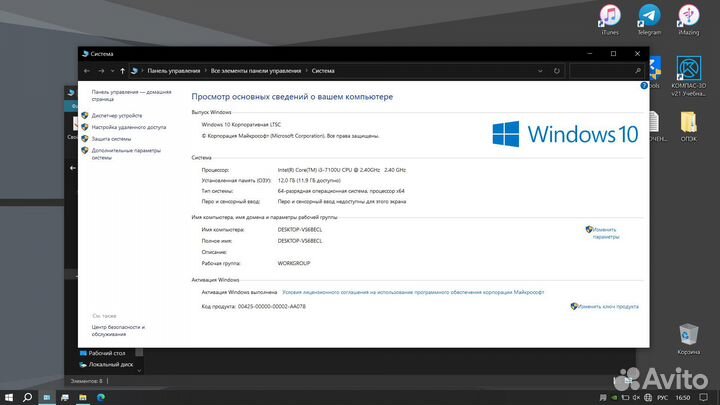Go forward using the forward arrow
Viewport: 720px width, 405px height.
[x=101, y=71]
